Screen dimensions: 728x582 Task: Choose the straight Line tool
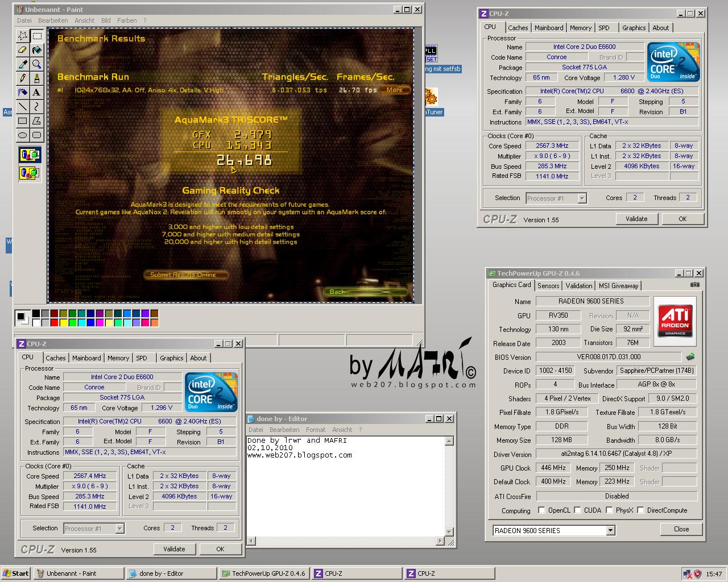tap(23, 107)
